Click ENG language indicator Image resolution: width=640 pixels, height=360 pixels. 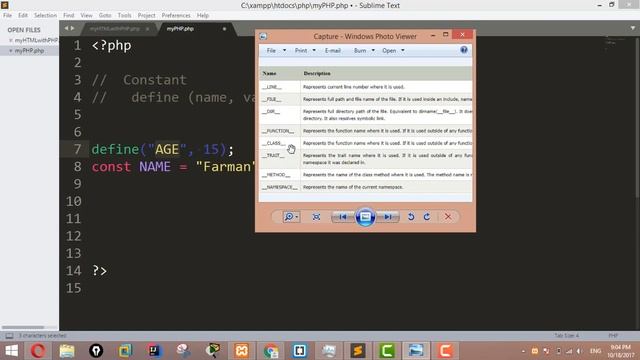(x=596, y=351)
